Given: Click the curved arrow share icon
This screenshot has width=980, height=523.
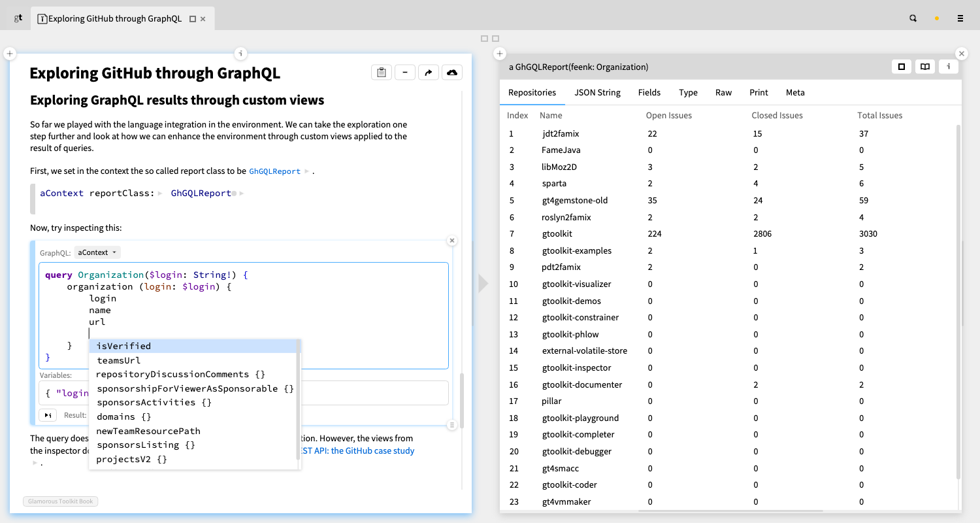Looking at the screenshot, I should coord(428,73).
